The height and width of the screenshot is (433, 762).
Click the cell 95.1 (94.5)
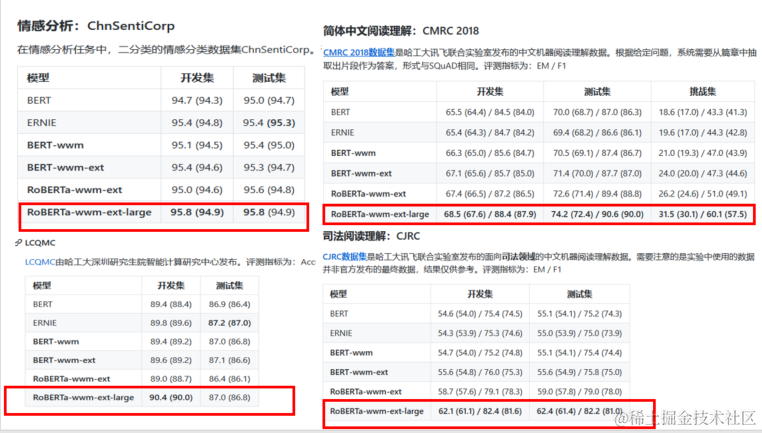point(197,145)
